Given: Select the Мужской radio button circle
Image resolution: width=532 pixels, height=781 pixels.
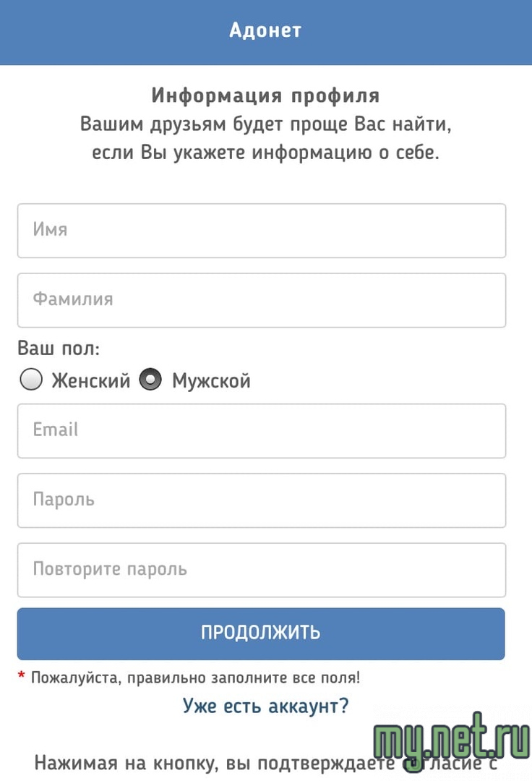Looking at the screenshot, I should pyautogui.click(x=150, y=380).
